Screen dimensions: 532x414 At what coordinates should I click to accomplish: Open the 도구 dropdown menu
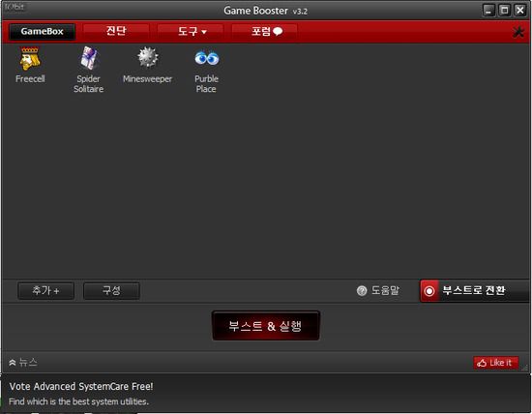[191, 32]
